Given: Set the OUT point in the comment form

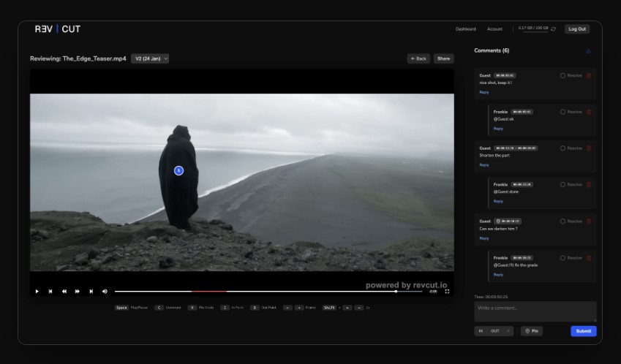Looking at the screenshot, I should point(495,331).
